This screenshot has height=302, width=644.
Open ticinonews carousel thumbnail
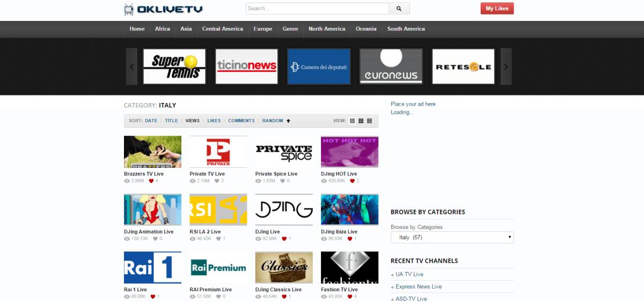pyautogui.click(x=247, y=67)
